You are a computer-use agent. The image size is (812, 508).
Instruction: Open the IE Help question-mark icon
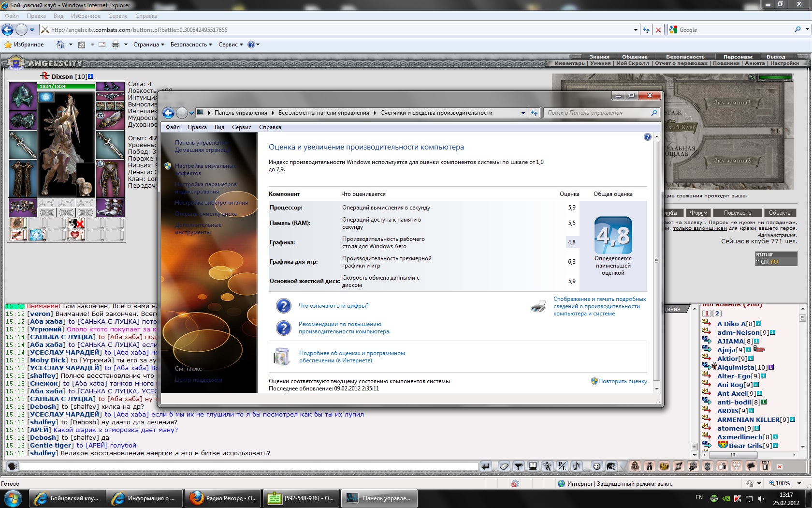251,45
